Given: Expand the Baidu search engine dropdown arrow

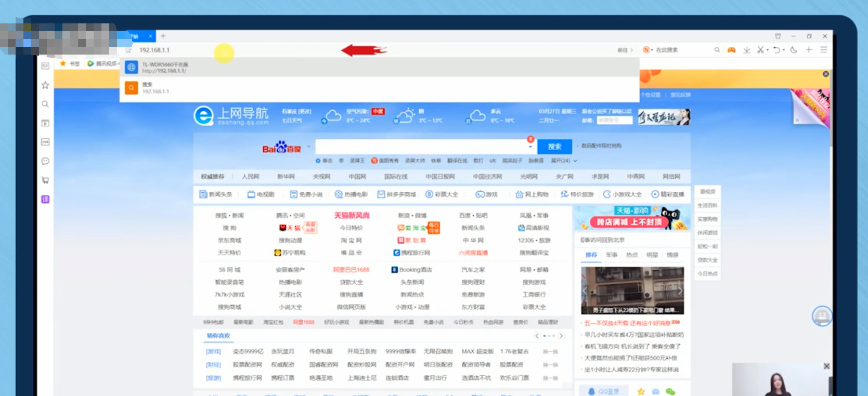Looking at the screenshot, I should point(308,147).
